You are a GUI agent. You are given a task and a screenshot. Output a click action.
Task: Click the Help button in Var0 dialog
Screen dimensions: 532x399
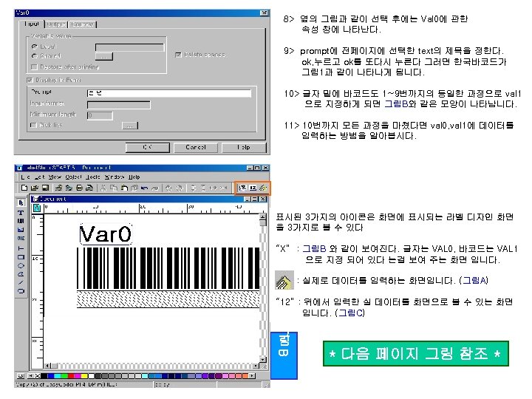tap(244, 148)
